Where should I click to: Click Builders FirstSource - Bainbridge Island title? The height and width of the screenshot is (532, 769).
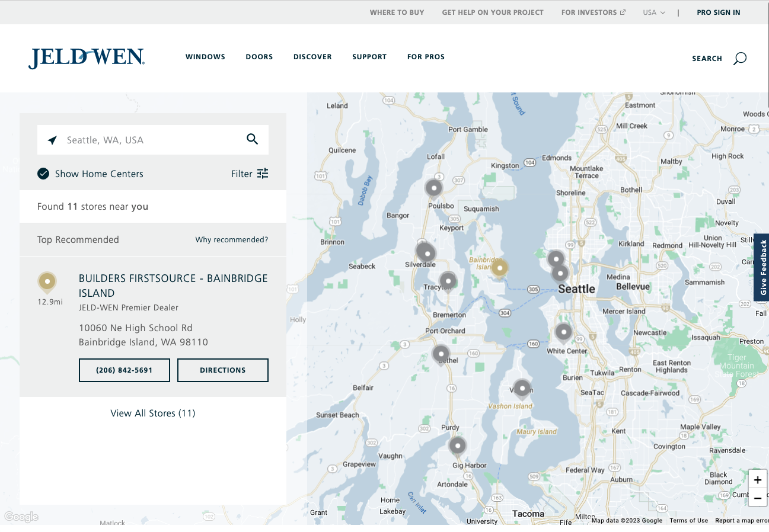[x=173, y=286]
